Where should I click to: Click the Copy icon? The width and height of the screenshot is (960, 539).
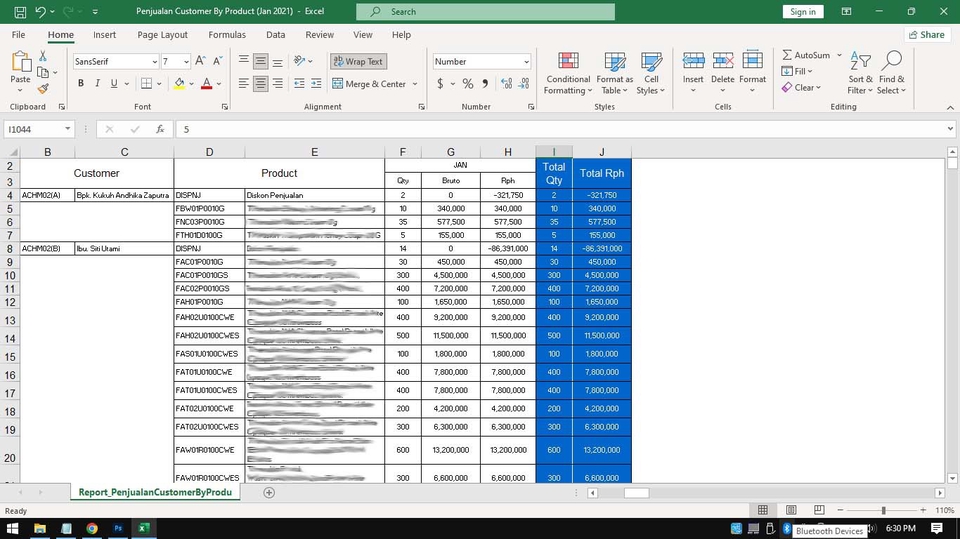43,72
